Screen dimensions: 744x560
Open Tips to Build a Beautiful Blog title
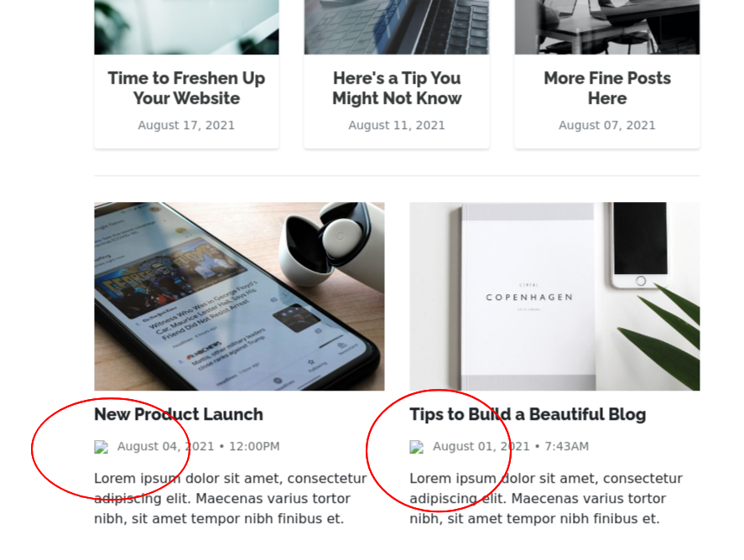click(x=528, y=414)
